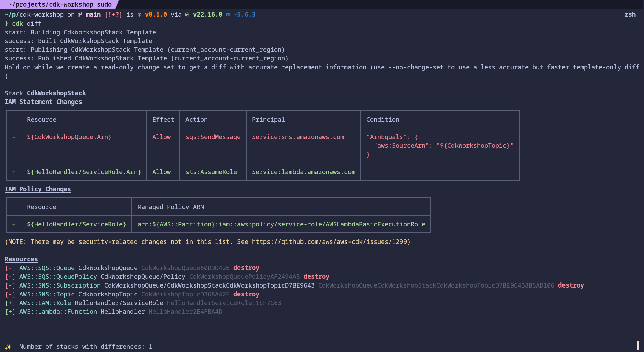Click the AWSLambdaBasicExecutionRole policy ARN
644x352 pixels.
281,224
